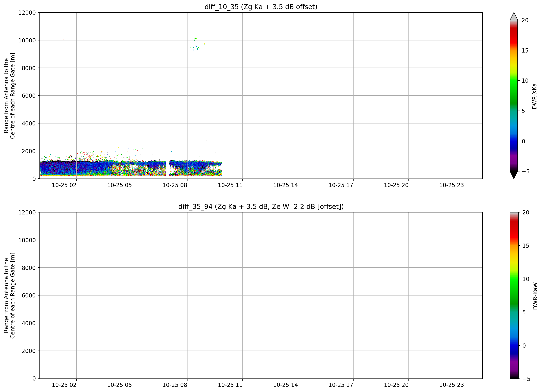Select "10-25 11" tick under diff_10_35 plot

pos(230,185)
